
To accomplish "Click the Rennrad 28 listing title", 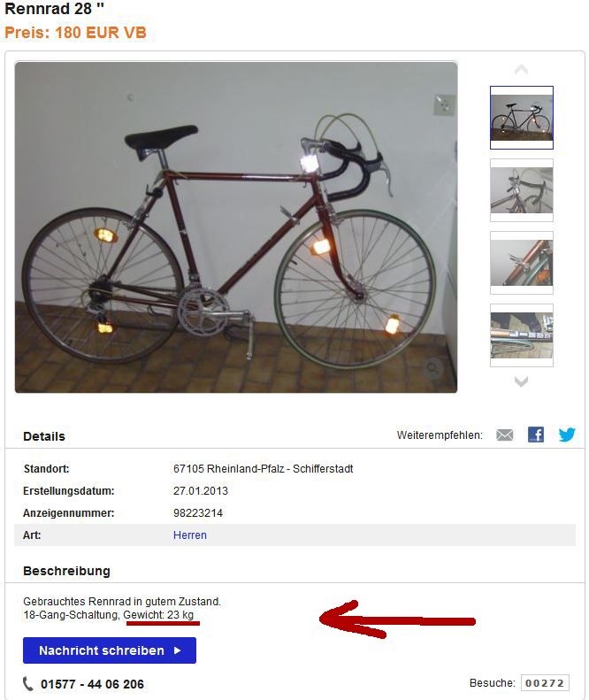I will (54, 9).
